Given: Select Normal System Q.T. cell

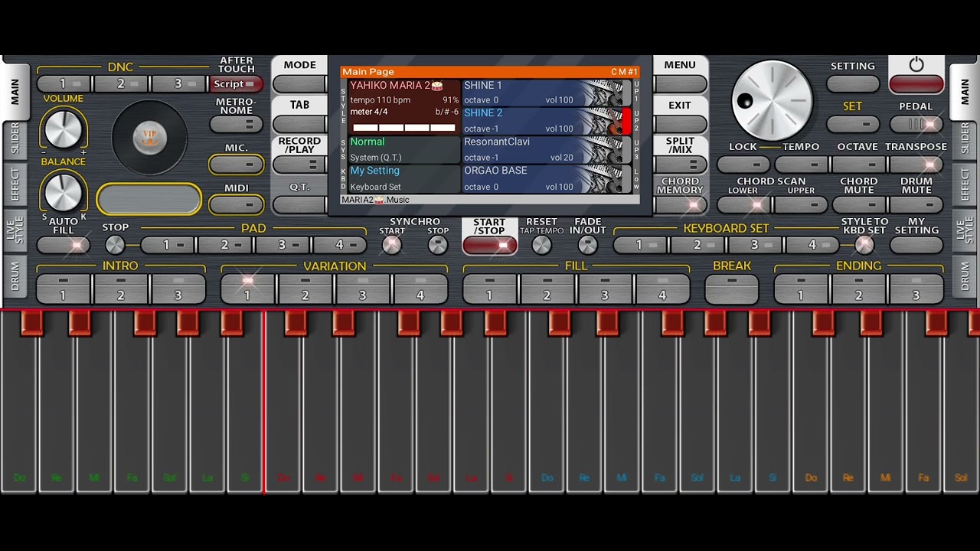Looking at the screenshot, I should pyautogui.click(x=404, y=150).
